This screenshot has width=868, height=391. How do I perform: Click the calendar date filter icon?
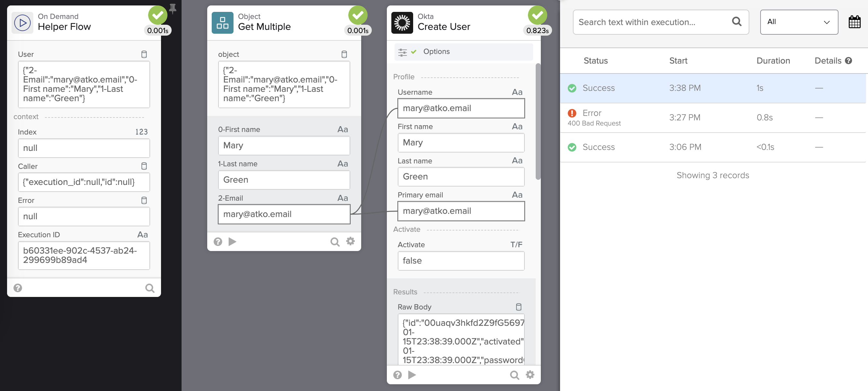pos(854,22)
